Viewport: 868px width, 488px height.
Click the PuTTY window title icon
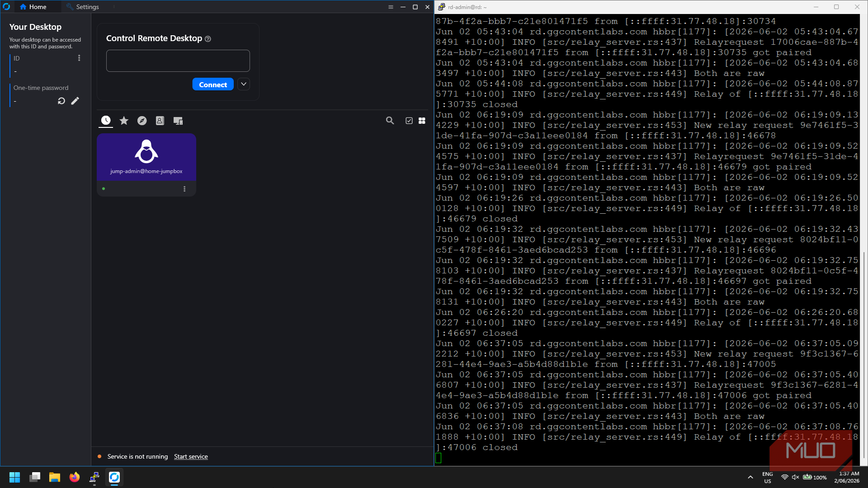441,7
